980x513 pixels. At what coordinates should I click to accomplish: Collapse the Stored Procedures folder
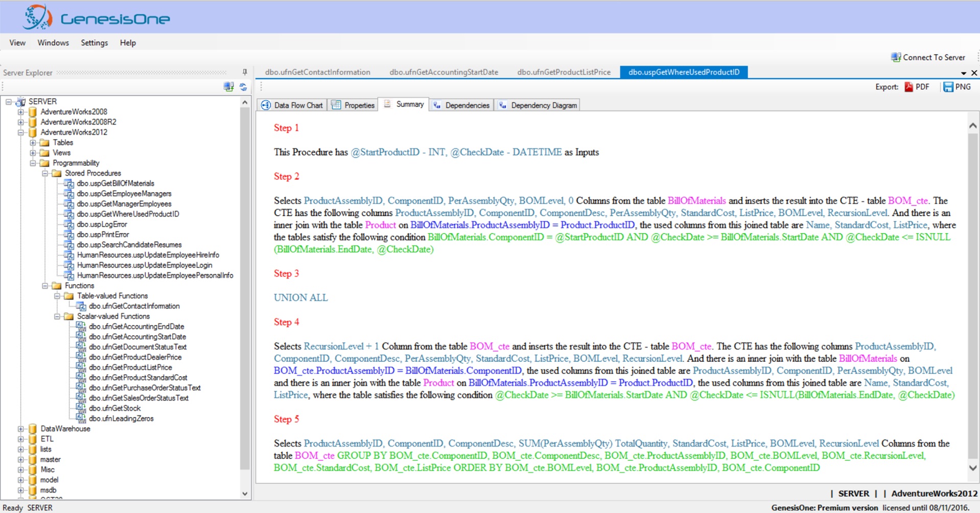(45, 173)
